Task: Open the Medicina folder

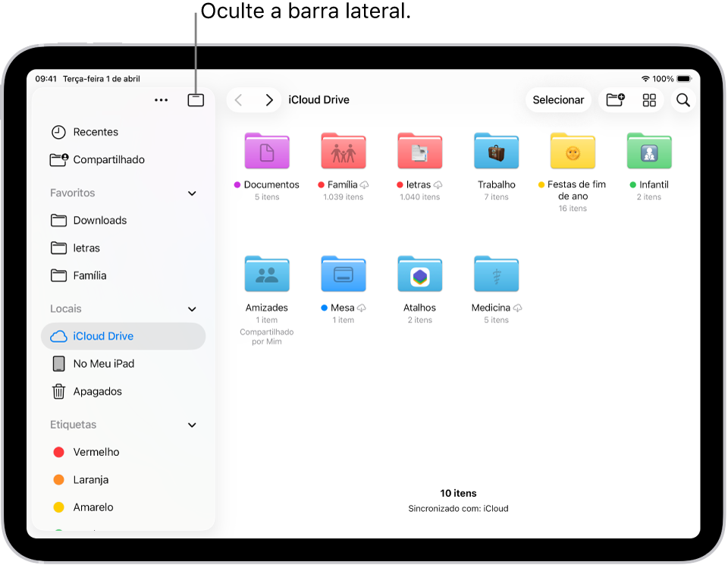Action: [496, 274]
